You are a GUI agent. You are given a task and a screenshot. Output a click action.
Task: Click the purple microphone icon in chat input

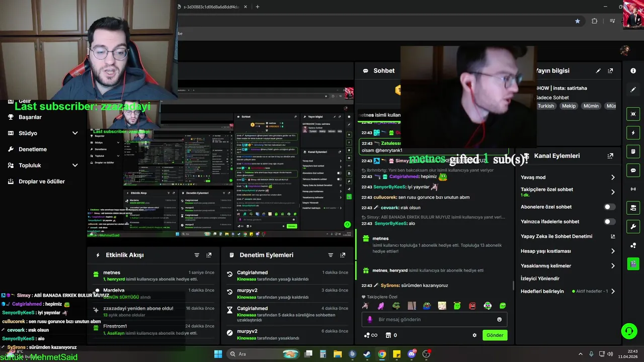[370, 319]
